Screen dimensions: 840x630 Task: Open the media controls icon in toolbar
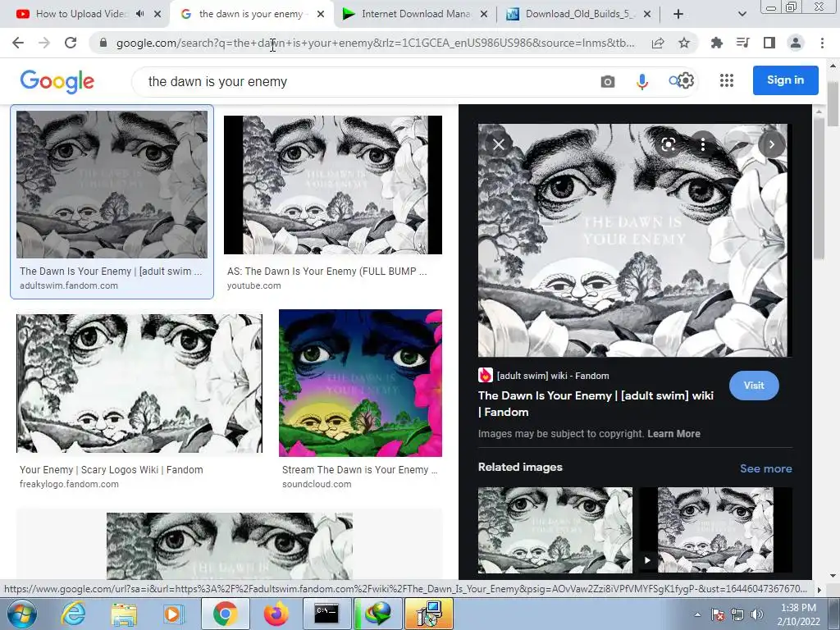742,43
